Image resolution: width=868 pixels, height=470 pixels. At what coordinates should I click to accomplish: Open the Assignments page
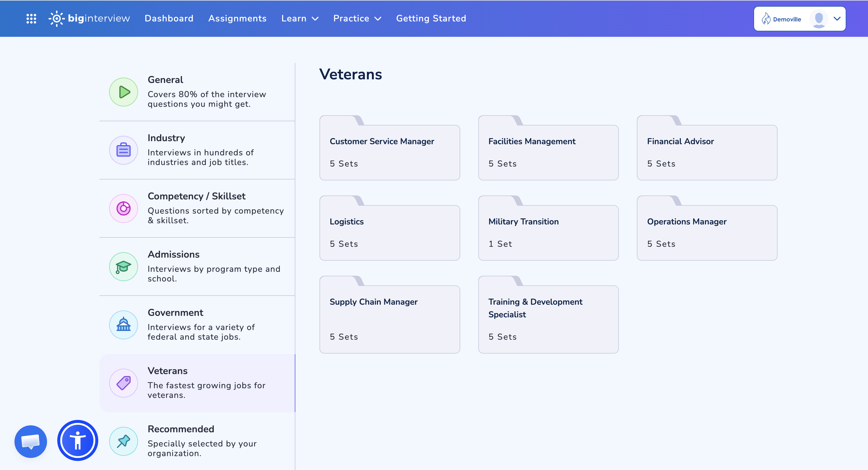[237, 18]
